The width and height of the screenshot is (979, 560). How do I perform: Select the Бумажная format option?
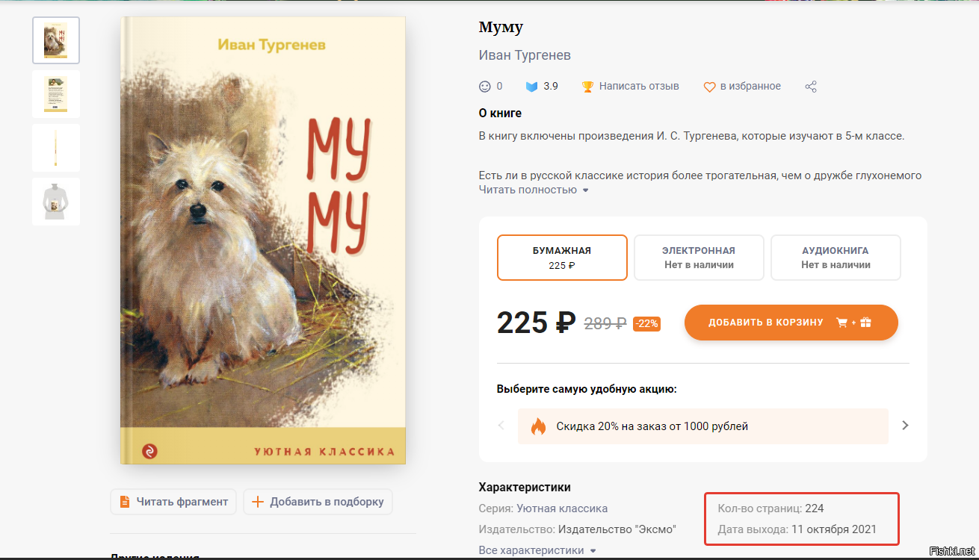click(x=562, y=258)
